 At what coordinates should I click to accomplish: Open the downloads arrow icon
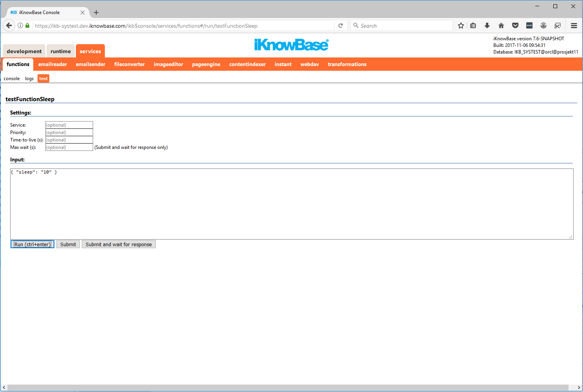point(487,26)
